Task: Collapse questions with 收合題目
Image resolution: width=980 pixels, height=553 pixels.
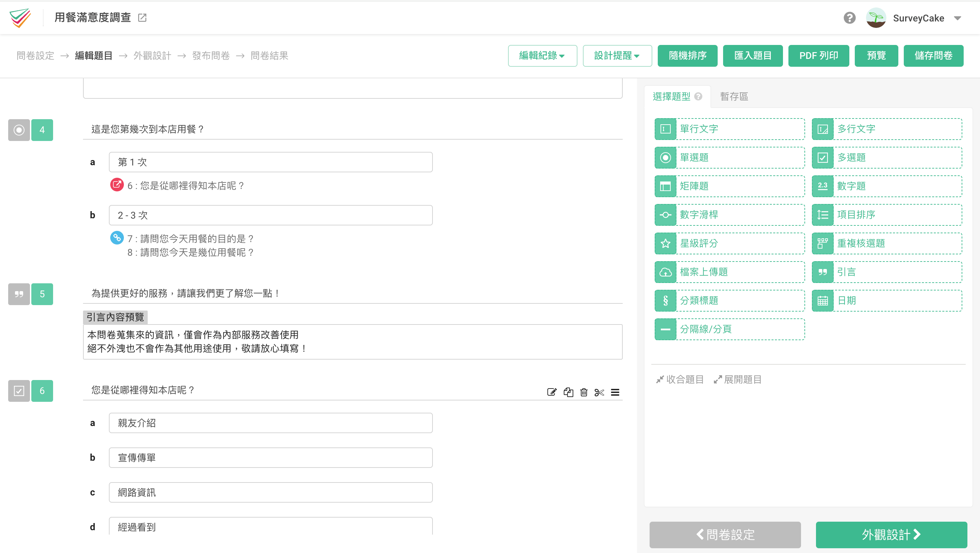Action: coord(680,379)
